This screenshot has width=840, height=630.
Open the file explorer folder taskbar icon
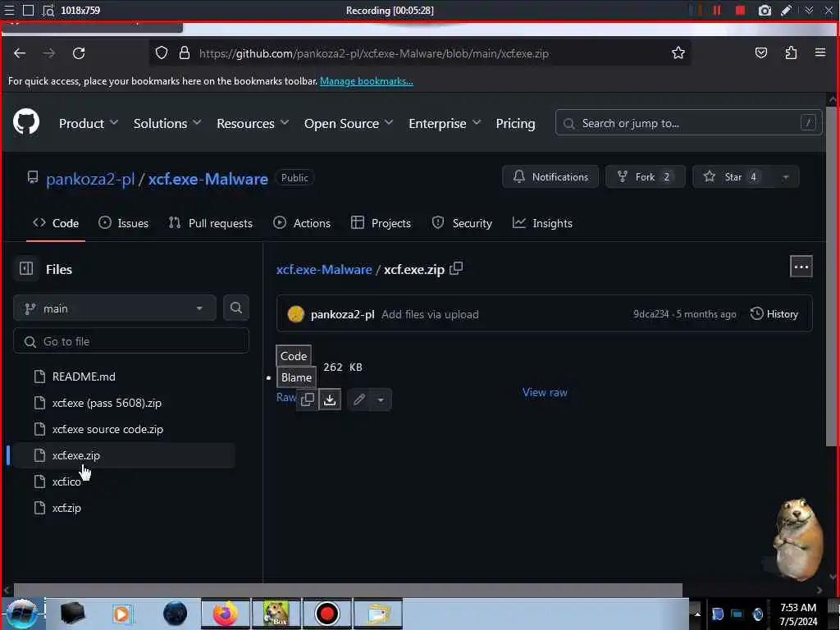tap(378, 614)
